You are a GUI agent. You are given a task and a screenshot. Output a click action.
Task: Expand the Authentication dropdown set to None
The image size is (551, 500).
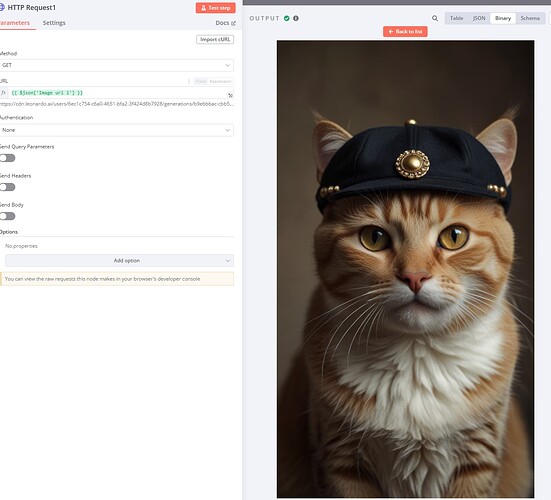click(x=116, y=130)
